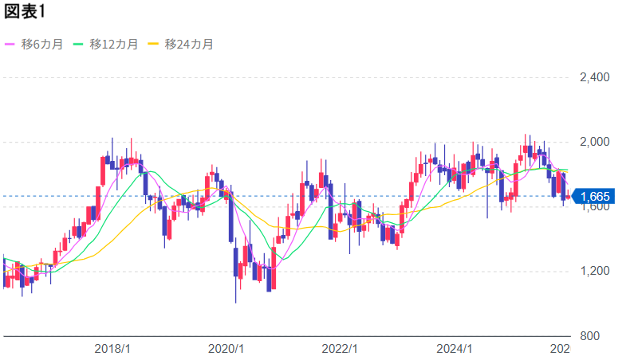The width and height of the screenshot is (630, 364).
Task: Select the 2024/1 date axis label
Action: click(455, 349)
